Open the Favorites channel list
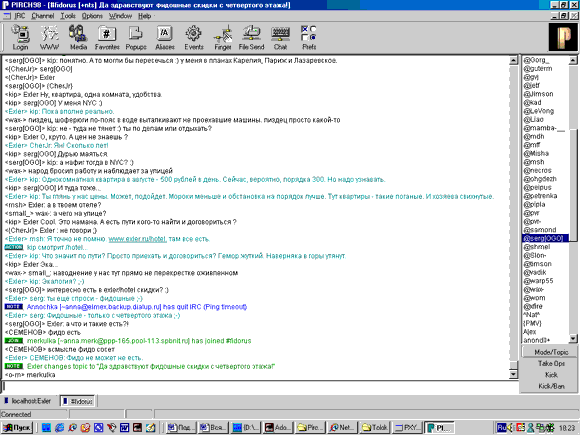Viewport: 580px width, 435px height. click(x=107, y=37)
